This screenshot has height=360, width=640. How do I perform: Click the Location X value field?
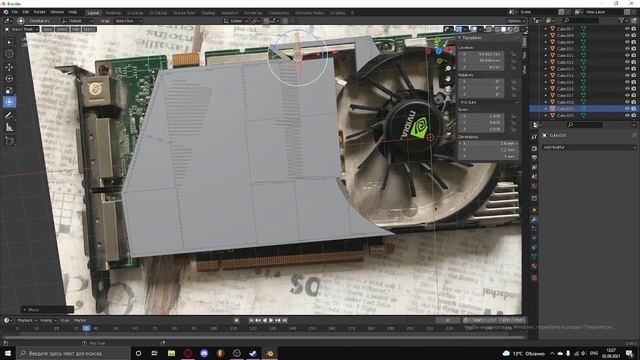click(x=482, y=54)
